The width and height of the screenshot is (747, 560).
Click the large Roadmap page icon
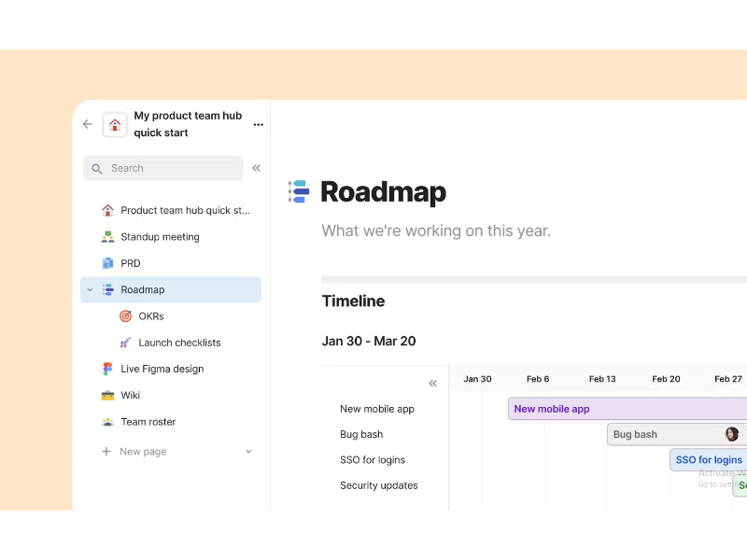coord(299,191)
